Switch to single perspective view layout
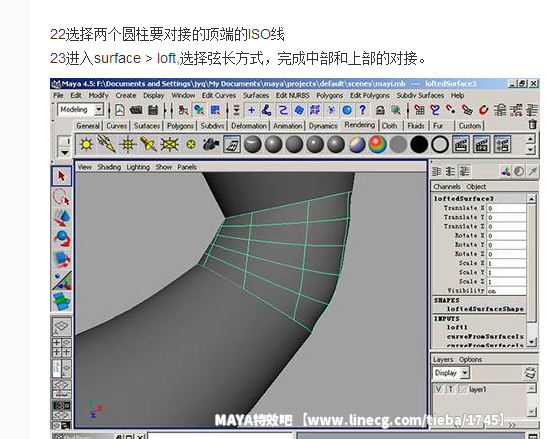This screenshot has height=439, width=546. coord(62,327)
